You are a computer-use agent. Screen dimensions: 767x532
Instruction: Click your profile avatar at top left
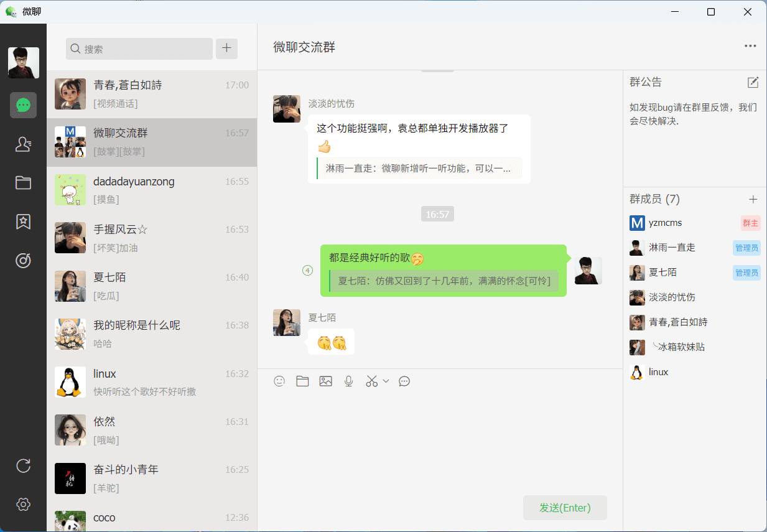tap(23, 62)
